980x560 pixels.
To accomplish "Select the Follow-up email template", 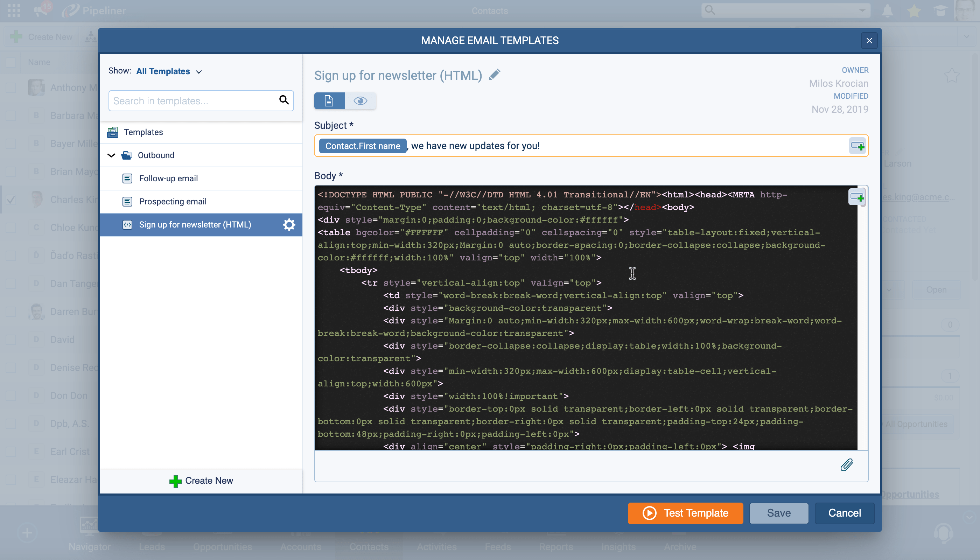I will tap(168, 178).
